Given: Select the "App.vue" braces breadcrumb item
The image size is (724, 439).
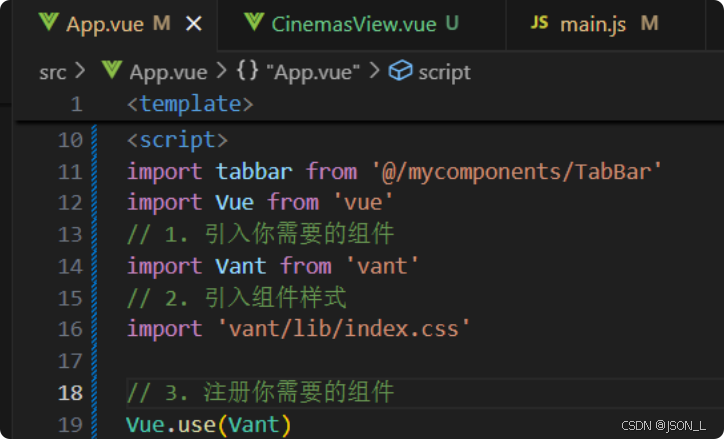Looking at the screenshot, I should [x=316, y=72].
